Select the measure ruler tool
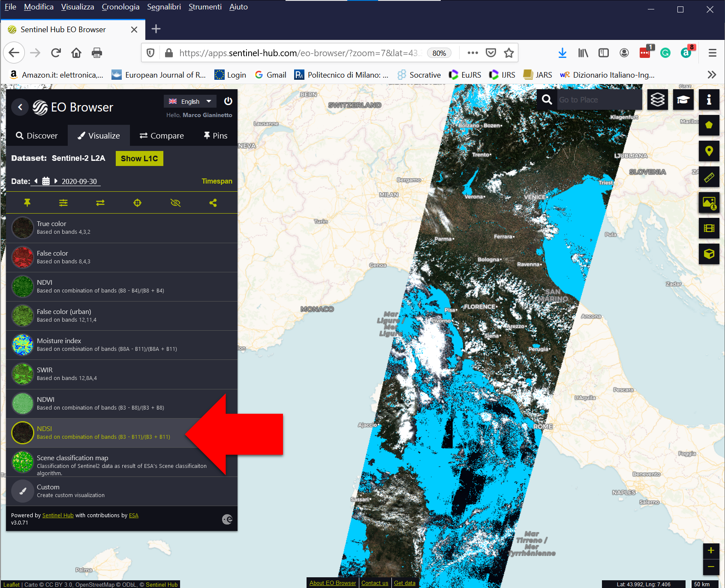This screenshot has width=725, height=588. coord(709,177)
